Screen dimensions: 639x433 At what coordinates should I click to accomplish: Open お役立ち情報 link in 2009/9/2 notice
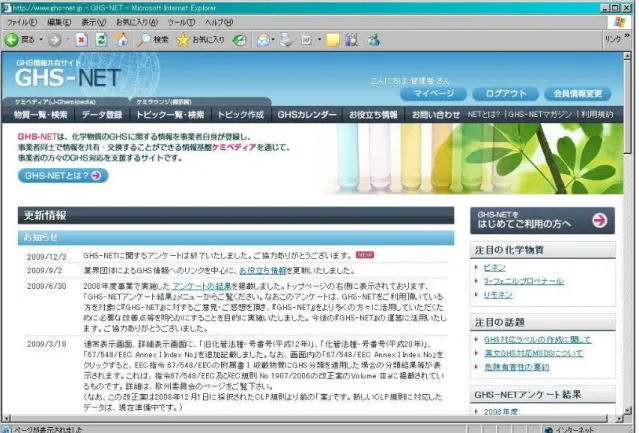pos(262,270)
